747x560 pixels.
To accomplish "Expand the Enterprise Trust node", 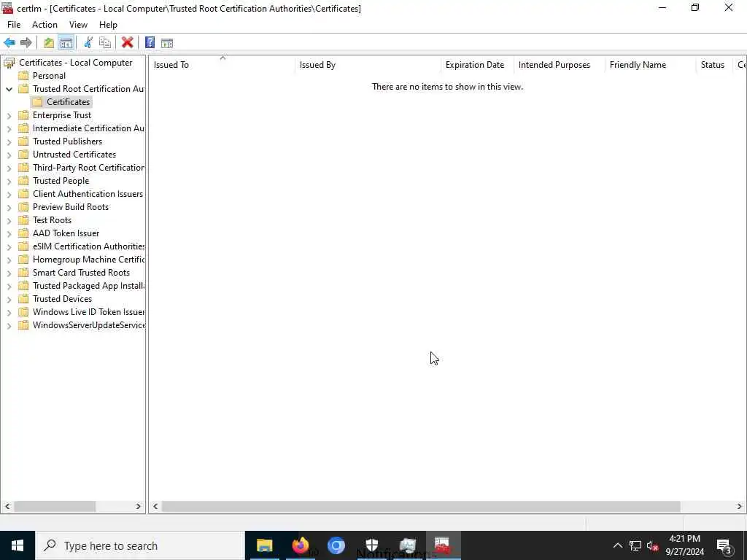I will click(9, 115).
